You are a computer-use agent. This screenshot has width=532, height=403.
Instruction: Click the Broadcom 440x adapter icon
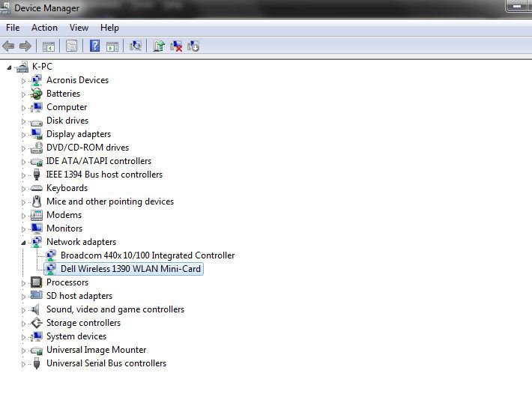point(50,255)
